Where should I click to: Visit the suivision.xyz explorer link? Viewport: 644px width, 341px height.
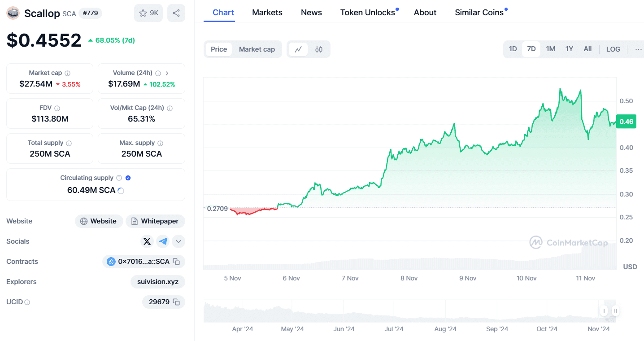coord(157,281)
